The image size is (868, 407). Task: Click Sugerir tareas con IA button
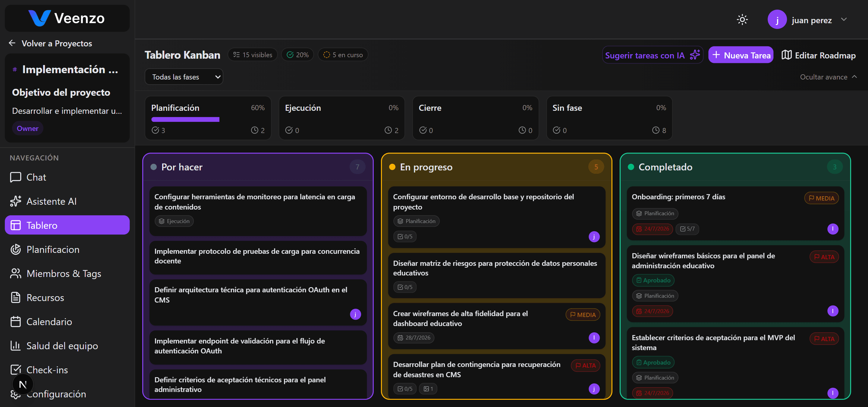point(652,55)
